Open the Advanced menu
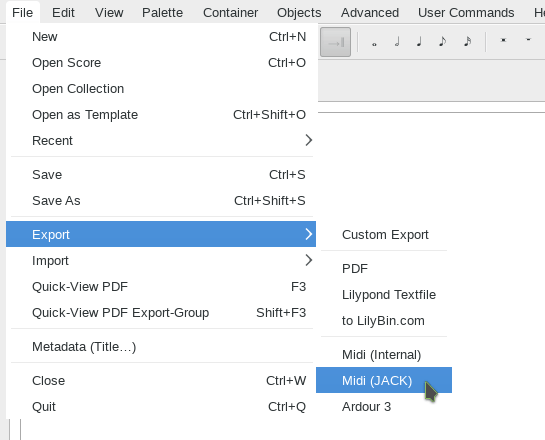 [x=370, y=13]
